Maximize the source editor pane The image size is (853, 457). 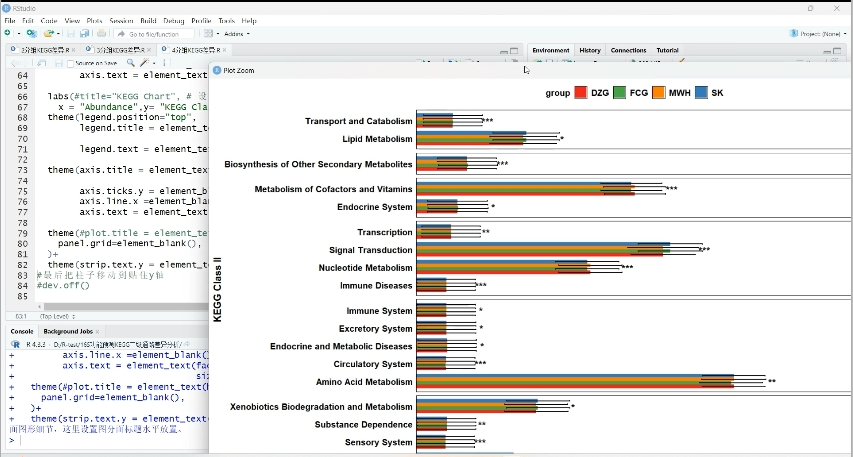pyautogui.click(x=514, y=51)
